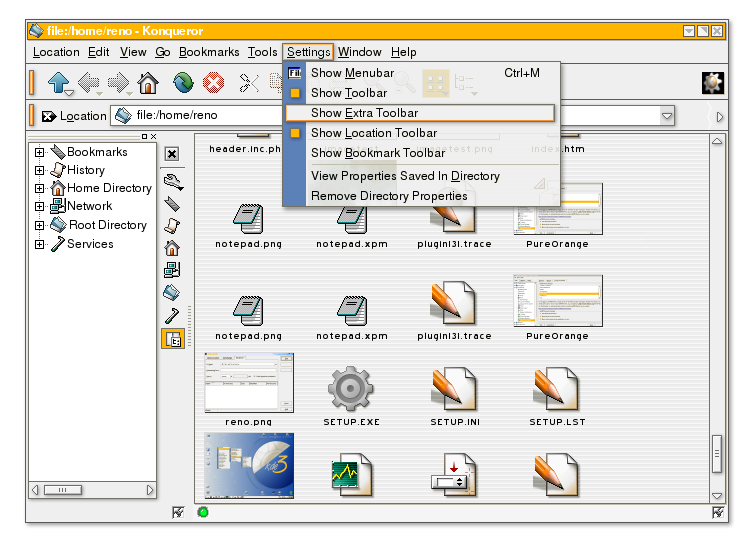Viewport: 749px width, 560px height.
Task: Close the sidebar with the X button
Action: pyautogui.click(x=172, y=154)
